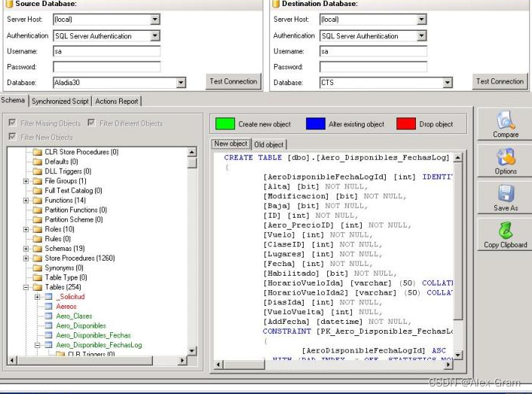Click the Save As disk icon

click(x=506, y=194)
